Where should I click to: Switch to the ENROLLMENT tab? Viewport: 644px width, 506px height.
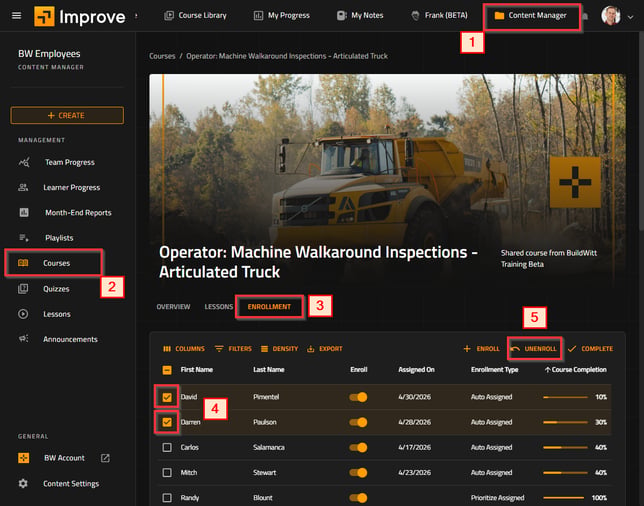coord(269,307)
